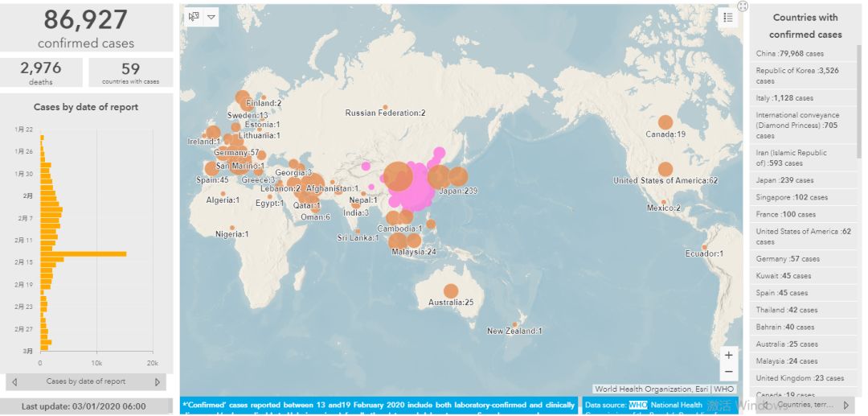Click the United States bubble on map
Image resolution: width=868 pixels, height=416 pixels.
point(665,170)
